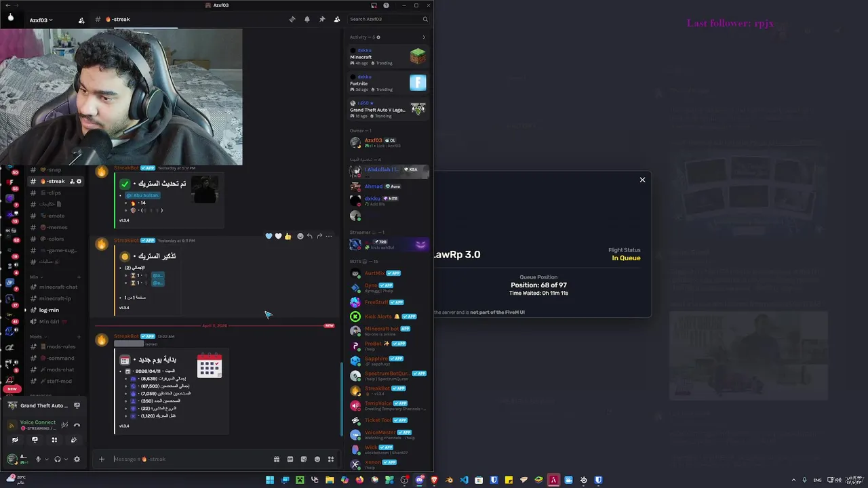
Task: Open the emoji picker
Action: pos(317,459)
